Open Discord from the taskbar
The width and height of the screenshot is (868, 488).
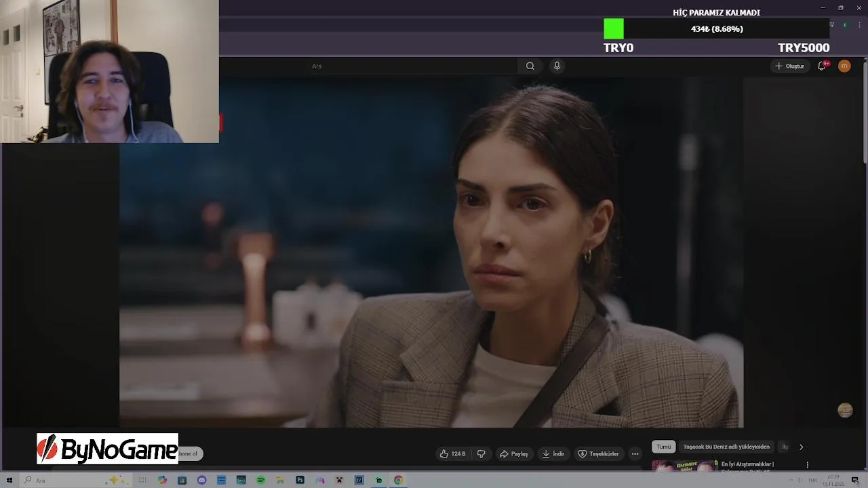(201, 480)
